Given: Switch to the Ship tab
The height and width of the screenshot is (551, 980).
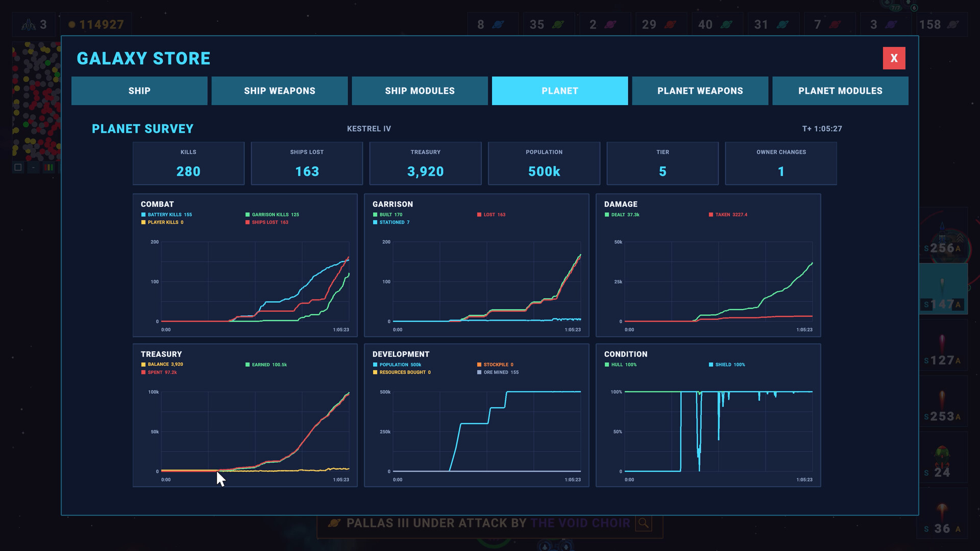Looking at the screenshot, I should [x=139, y=91].
